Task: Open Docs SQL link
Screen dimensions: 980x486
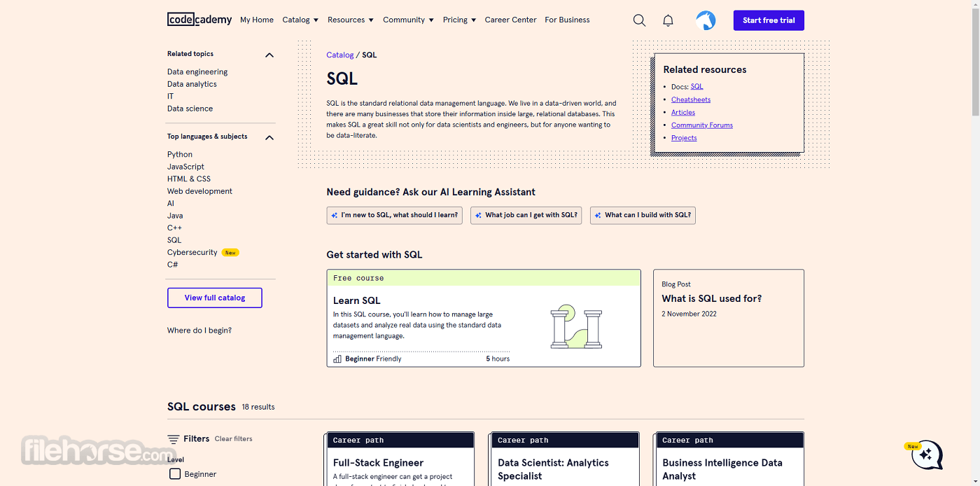Action: coord(696,87)
